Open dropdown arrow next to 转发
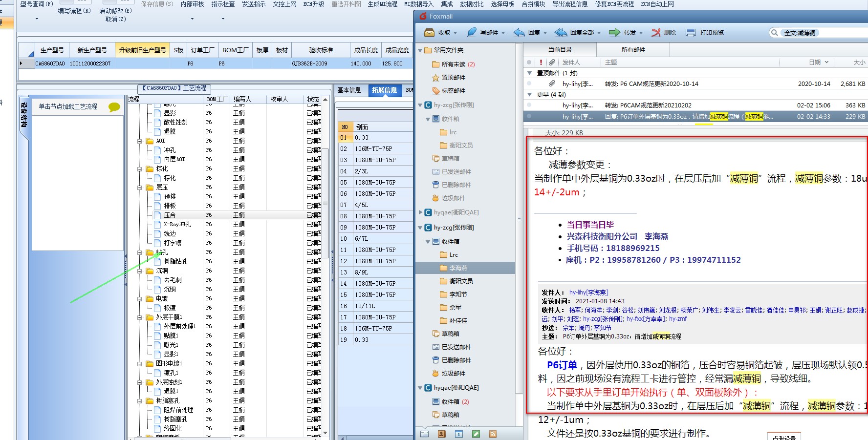 [641, 33]
